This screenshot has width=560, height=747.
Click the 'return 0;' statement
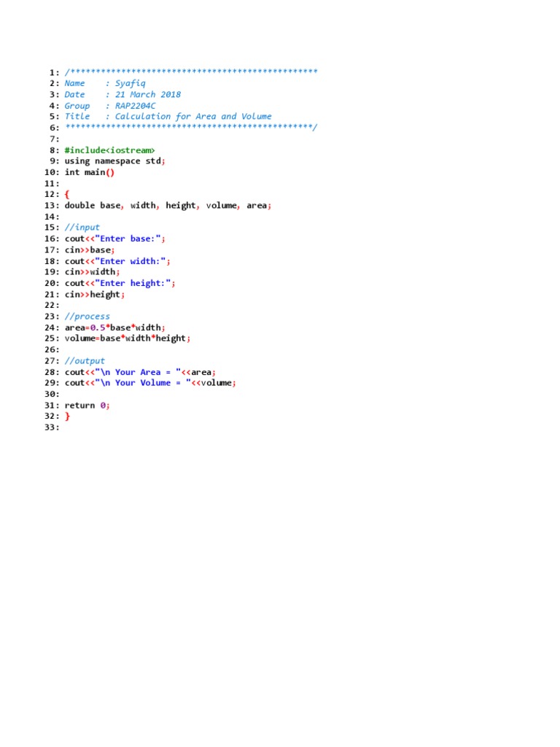87,406
